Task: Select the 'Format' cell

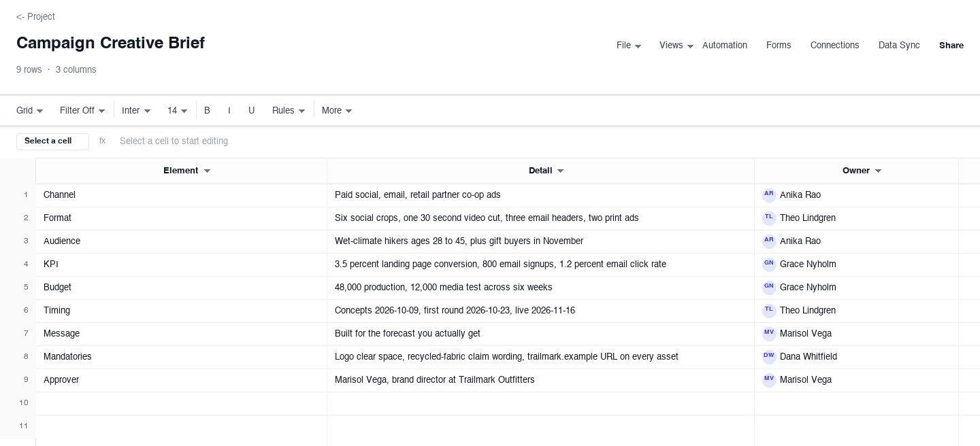Action: 181,218
